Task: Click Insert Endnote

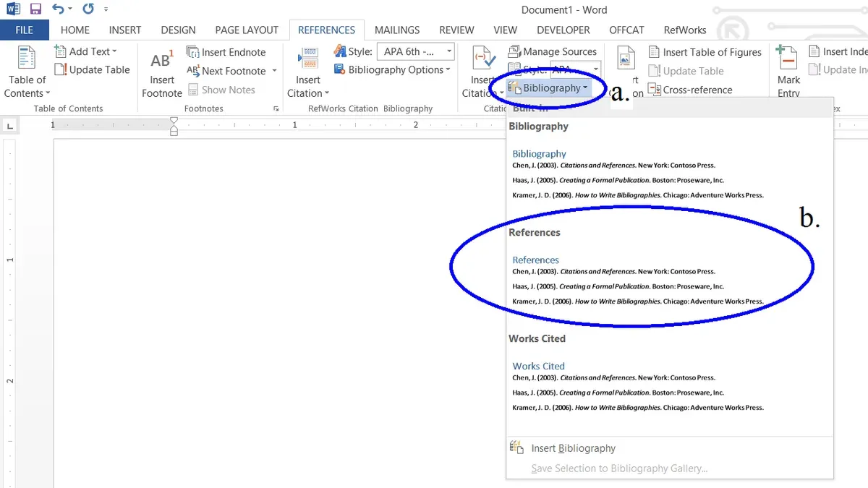Action: tap(226, 52)
